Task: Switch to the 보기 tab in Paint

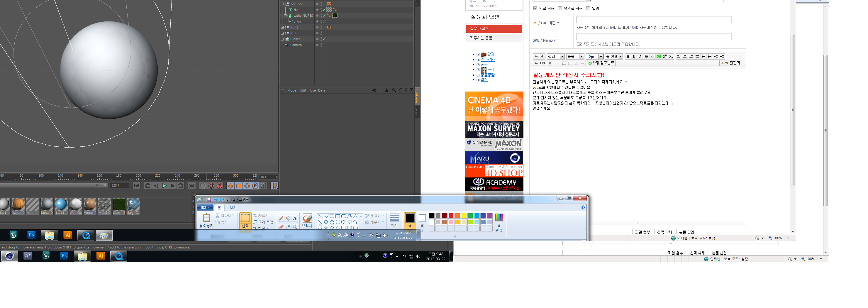Action: coord(233,208)
